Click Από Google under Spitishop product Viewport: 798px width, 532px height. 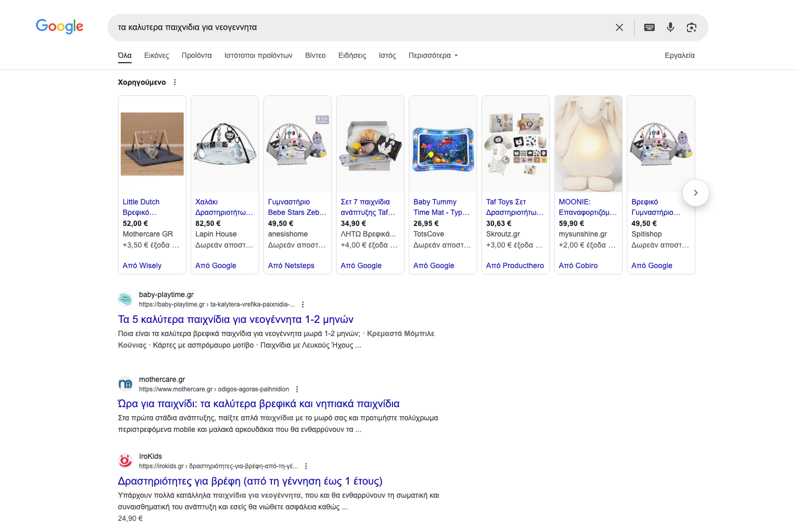coord(652,265)
